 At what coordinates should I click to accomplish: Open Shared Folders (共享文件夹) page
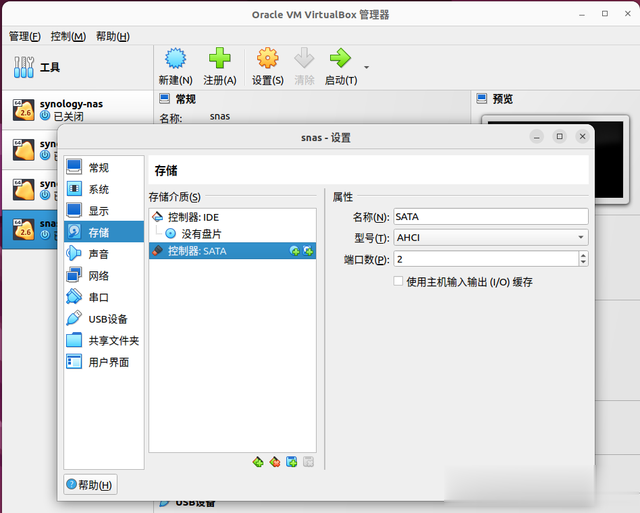point(104,340)
